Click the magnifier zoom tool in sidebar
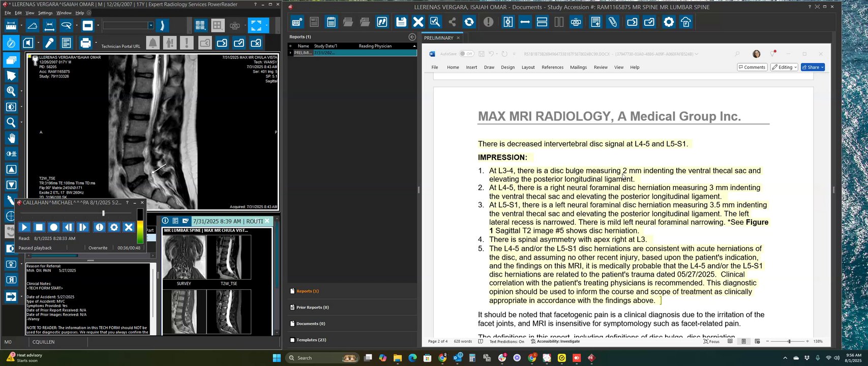 [x=11, y=122]
